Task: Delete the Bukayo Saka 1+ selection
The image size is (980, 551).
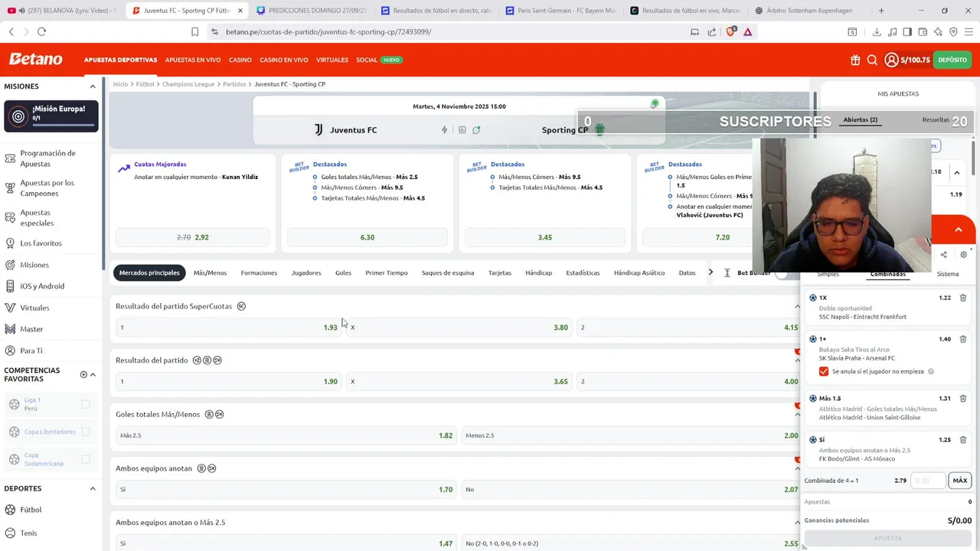Action: pyautogui.click(x=963, y=339)
